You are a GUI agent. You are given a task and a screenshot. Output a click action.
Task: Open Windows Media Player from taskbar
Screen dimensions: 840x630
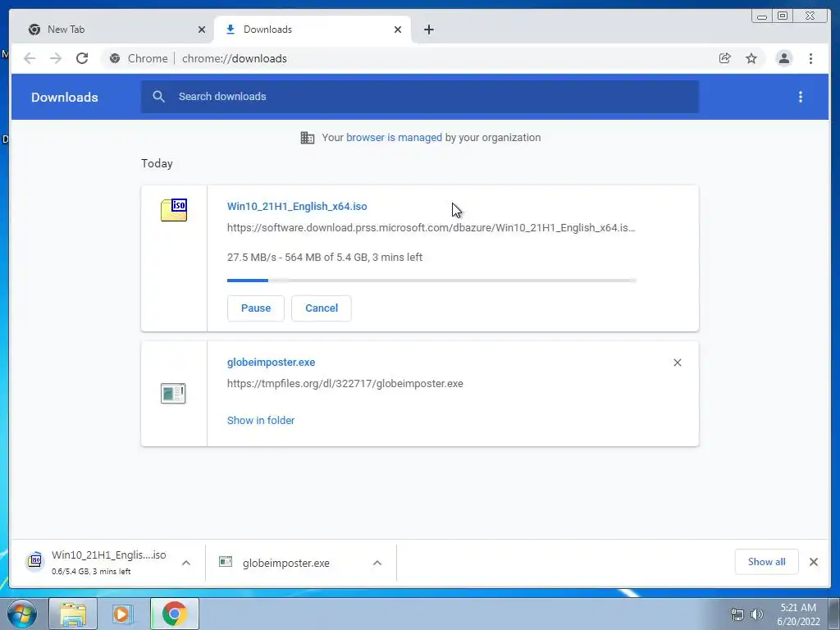tap(124, 614)
